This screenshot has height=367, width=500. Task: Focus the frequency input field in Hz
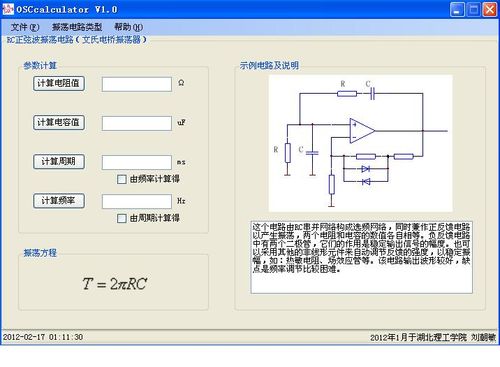tap(137, 201)
